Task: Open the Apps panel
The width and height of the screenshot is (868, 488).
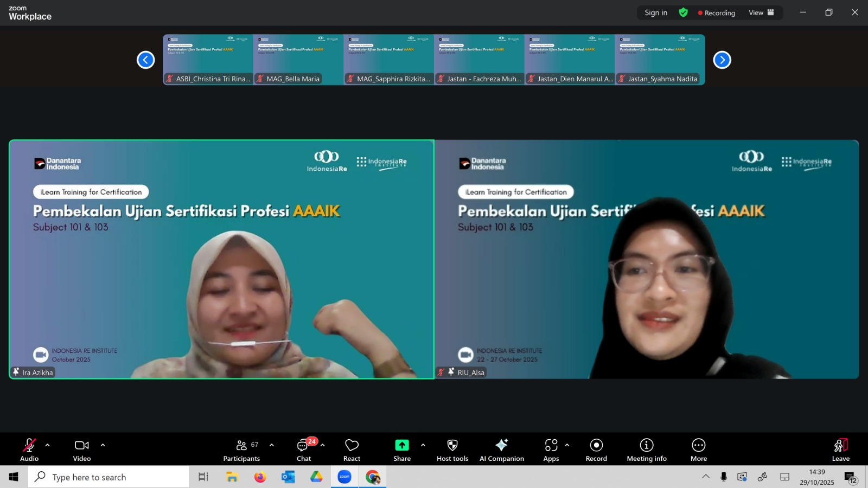Action: [x=551, y=450]
